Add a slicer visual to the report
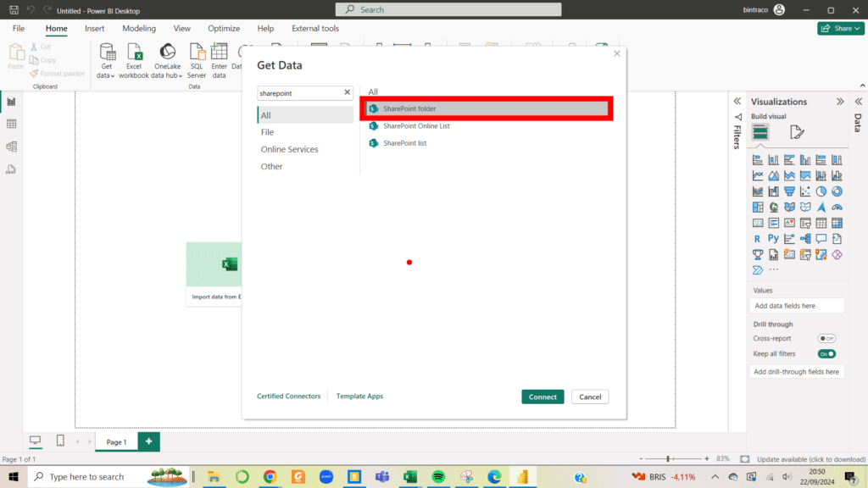This screenshot has width=868, height=488. click(807, 223)
